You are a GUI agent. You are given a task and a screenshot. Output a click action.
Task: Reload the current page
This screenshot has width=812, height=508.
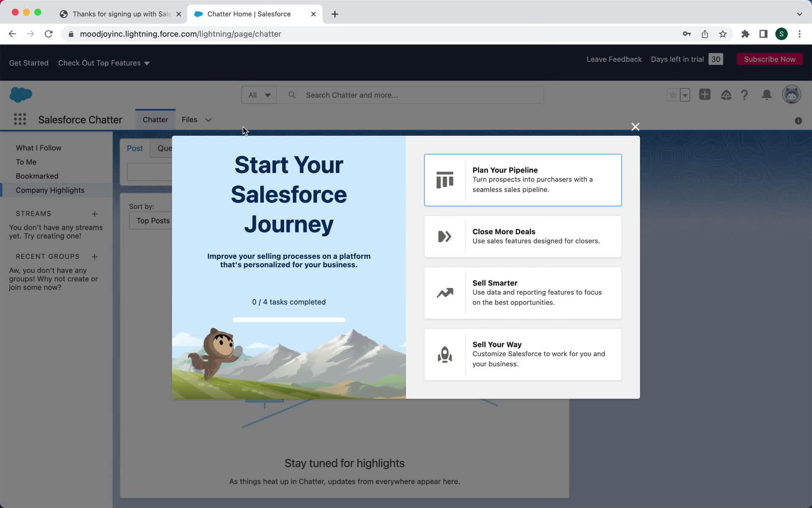tap(49, 34)
